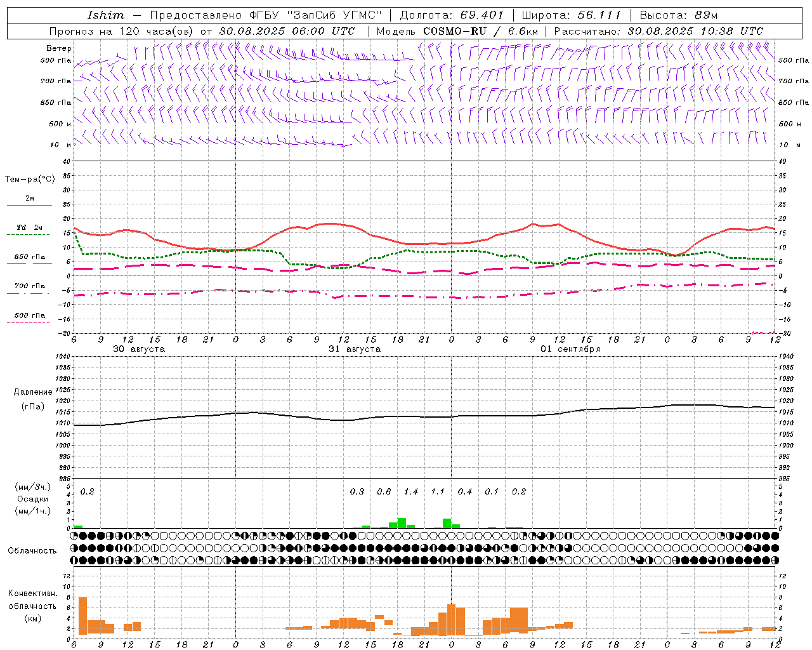This screenshot has width=812, height=650.
Task: Click the "(км)" unit under convective cloudiness
Action: 32,618
